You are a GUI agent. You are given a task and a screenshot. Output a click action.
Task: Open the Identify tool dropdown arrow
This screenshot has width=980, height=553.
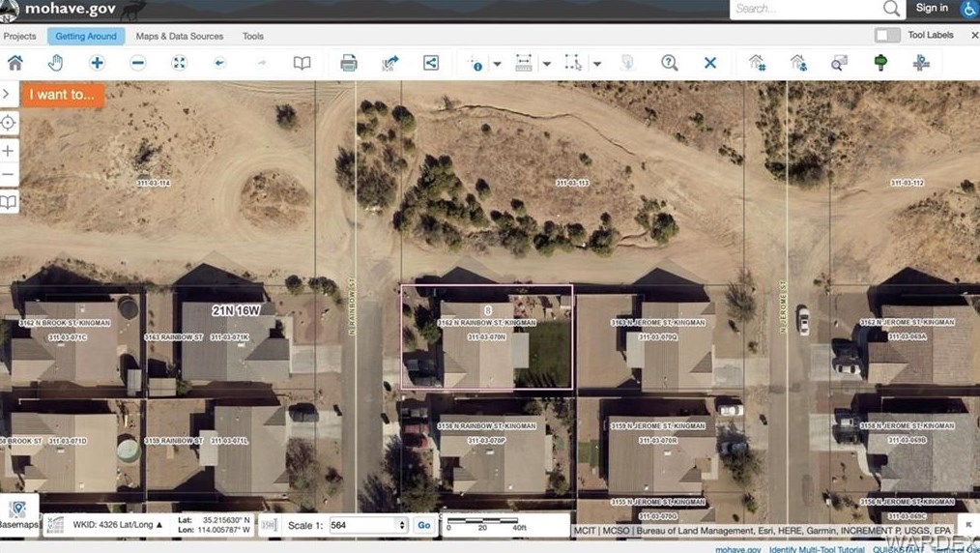(497, 64)
